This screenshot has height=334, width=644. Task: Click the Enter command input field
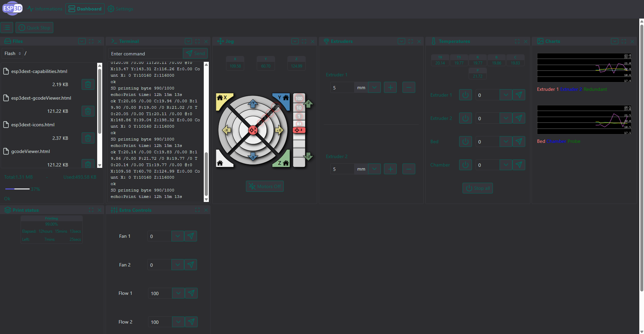(145, 54)
